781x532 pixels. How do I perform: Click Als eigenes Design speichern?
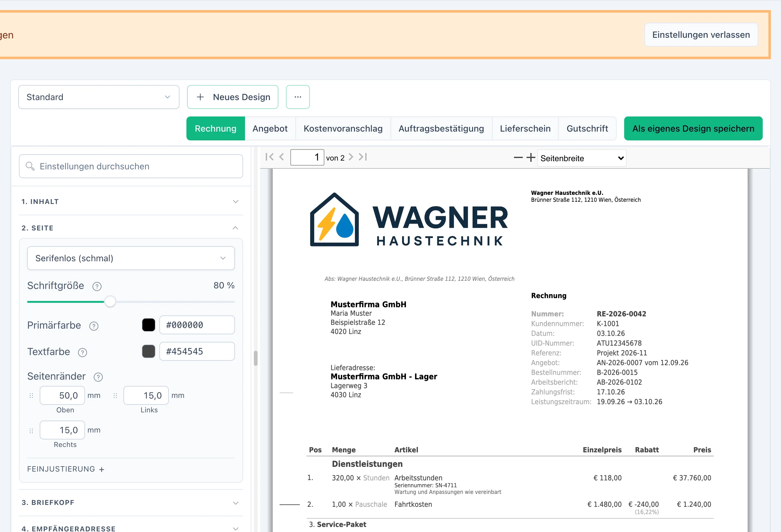693,129
